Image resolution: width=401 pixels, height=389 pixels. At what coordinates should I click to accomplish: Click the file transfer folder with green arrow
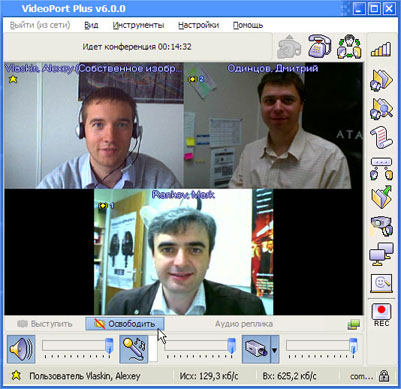[382, 197]
